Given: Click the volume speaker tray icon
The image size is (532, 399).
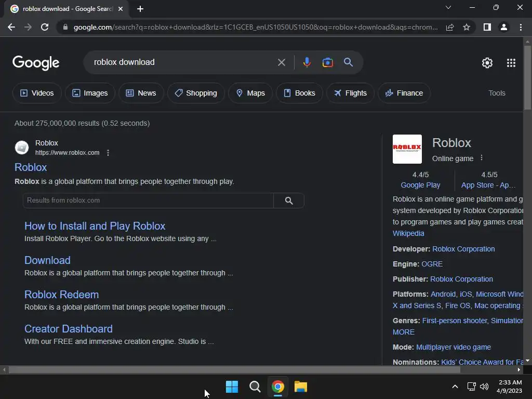Looking at the screenshot, I should pos(484,387).
